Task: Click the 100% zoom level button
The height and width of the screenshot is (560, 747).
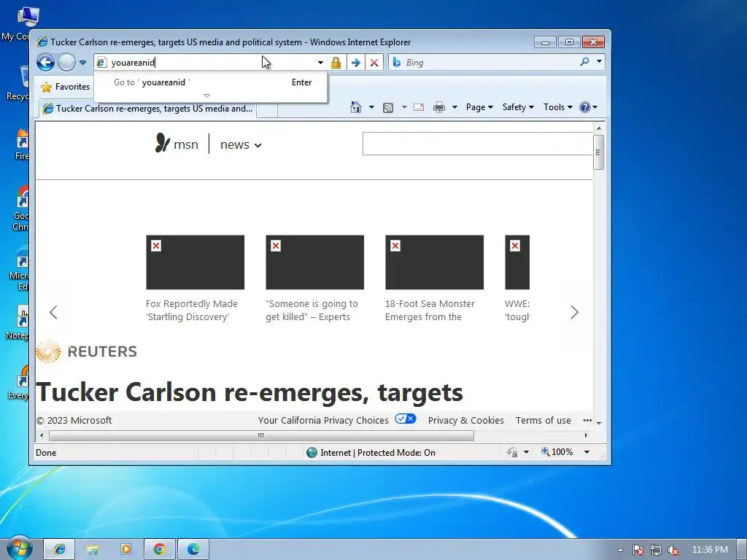Action: [557, 452]
